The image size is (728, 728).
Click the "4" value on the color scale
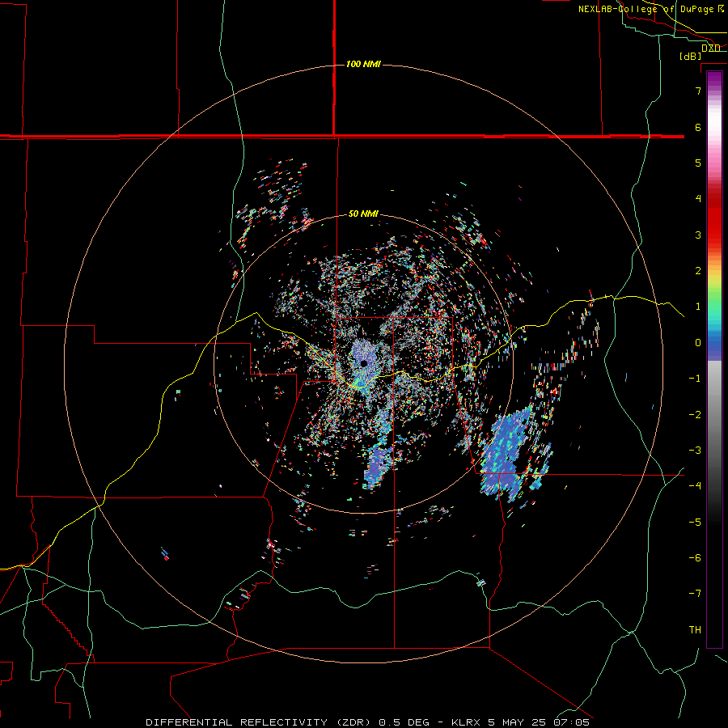(698, 199)
